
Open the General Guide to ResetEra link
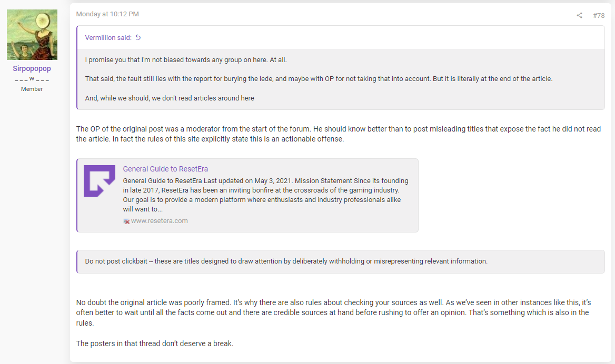click(165, 169)
